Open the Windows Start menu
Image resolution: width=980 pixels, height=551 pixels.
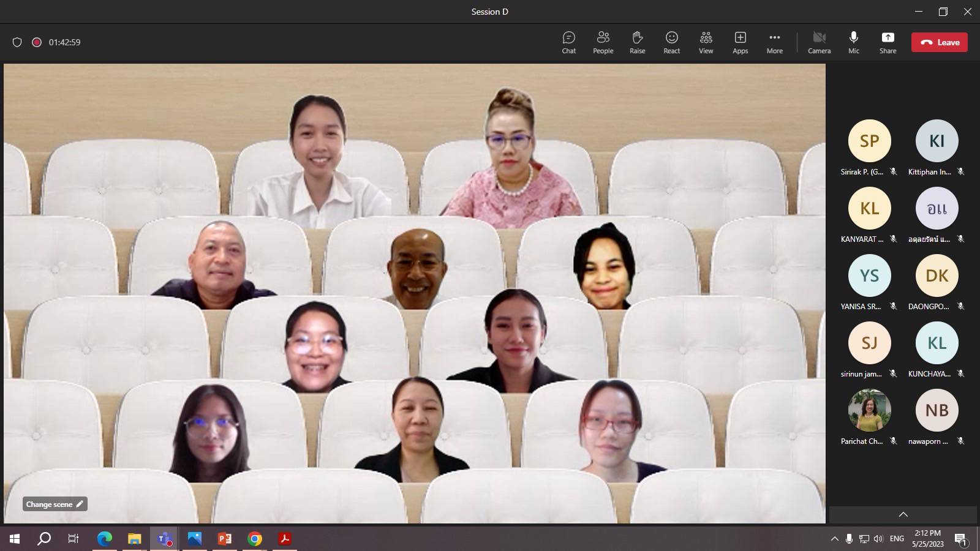(x=15, y=539)
